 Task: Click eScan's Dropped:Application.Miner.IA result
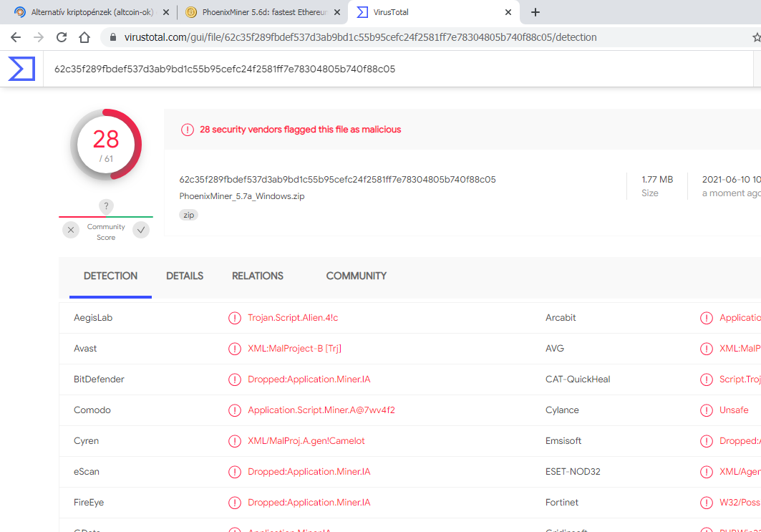point(309,471)
